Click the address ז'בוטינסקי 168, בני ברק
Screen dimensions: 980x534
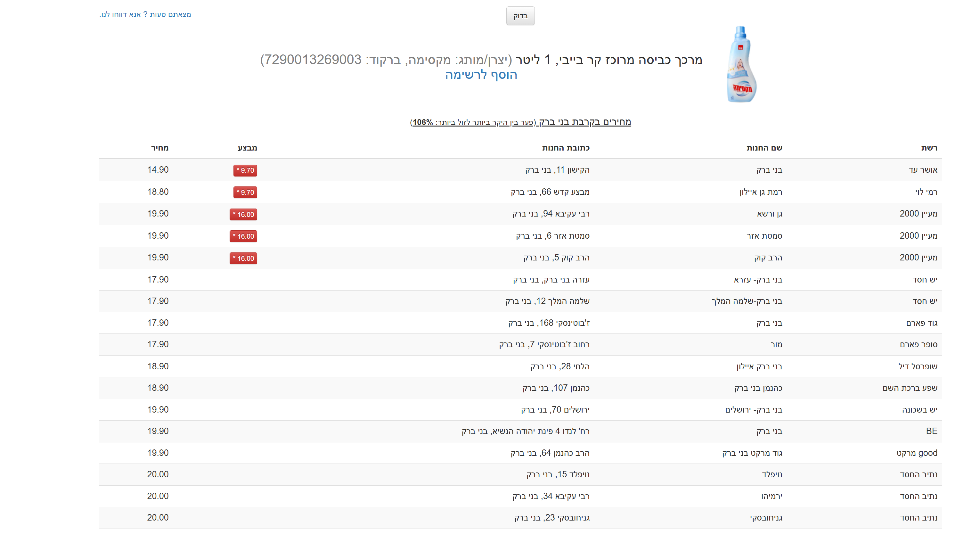click(549, 323)
